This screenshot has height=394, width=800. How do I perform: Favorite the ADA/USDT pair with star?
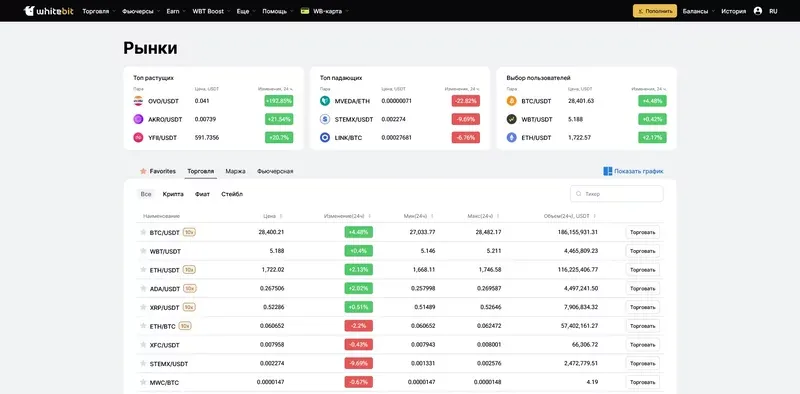(143, 288)
